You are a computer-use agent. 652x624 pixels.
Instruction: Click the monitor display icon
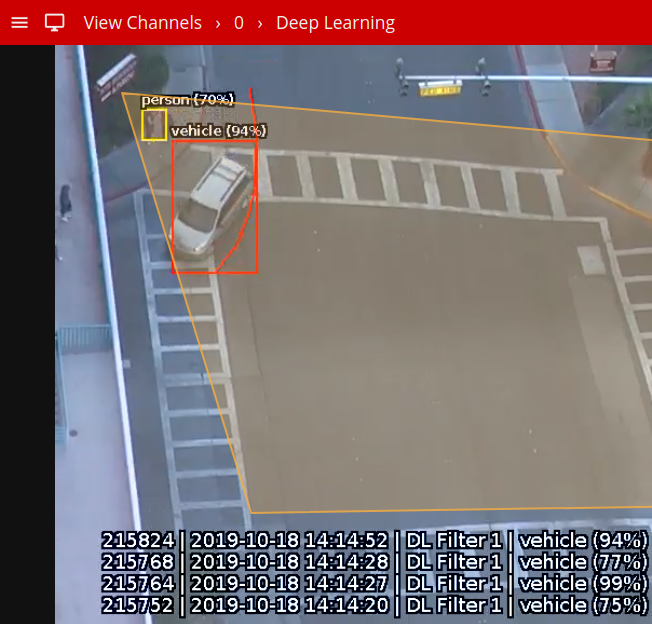[55, 22]
